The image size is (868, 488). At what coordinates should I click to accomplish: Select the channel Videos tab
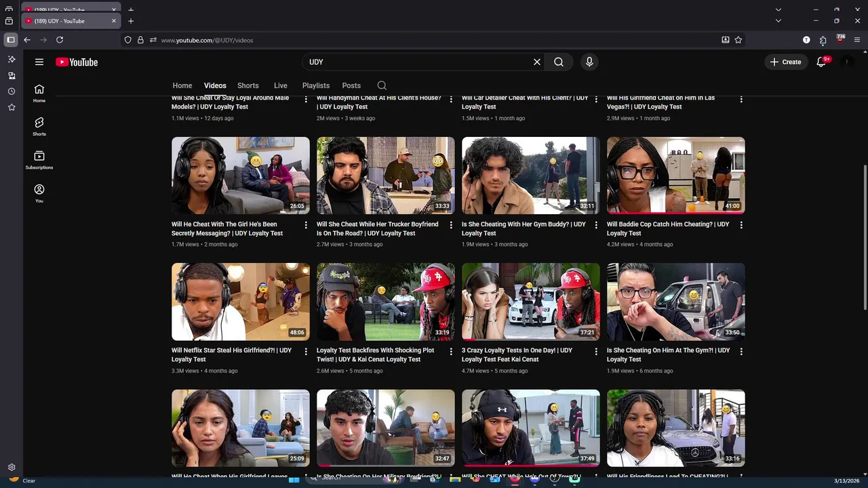[x=215, y=85]
